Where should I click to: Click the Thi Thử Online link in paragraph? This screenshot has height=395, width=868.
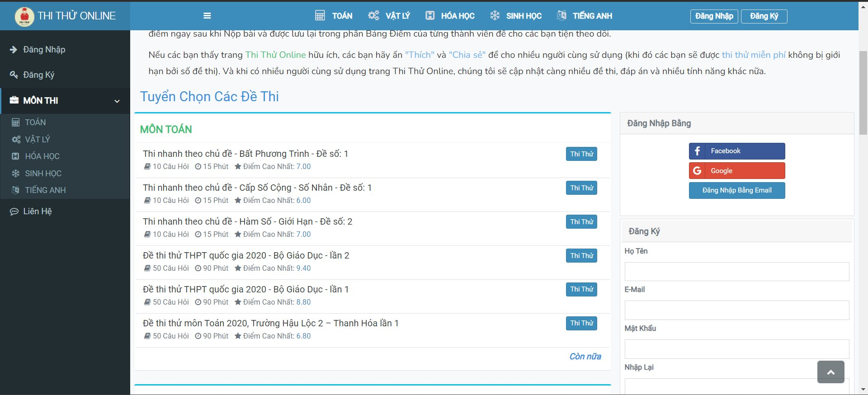click(275, 55)
